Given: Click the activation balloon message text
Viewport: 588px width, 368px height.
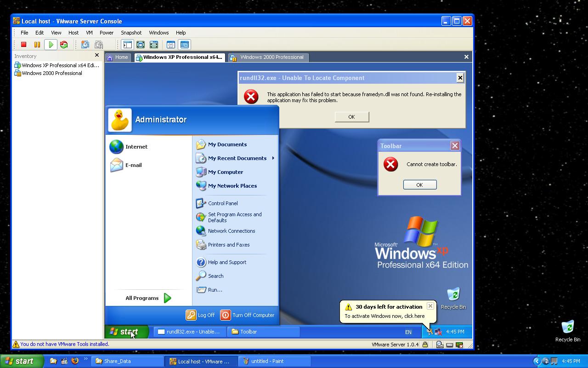Looking at the screenshot, I should (x=384, y=316).
